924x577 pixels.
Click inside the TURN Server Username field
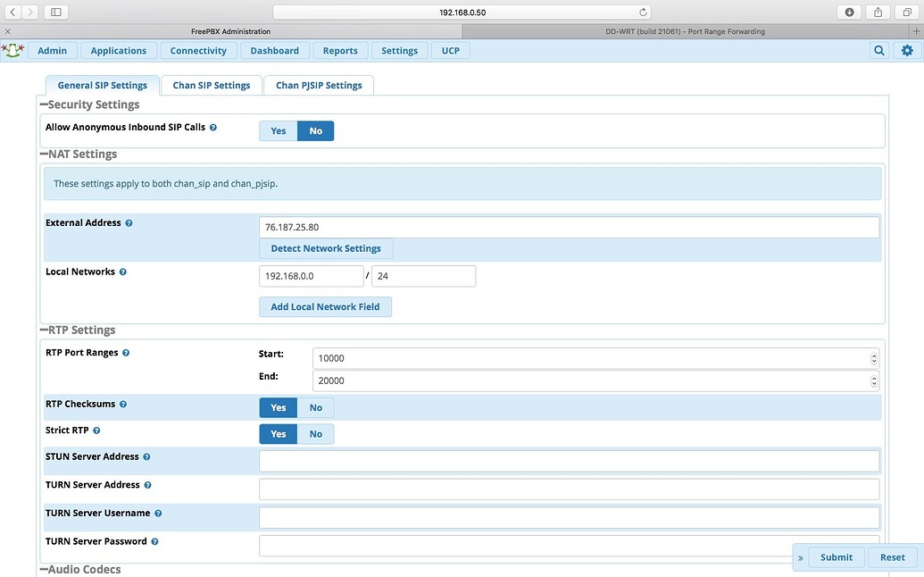pos(536,517)
